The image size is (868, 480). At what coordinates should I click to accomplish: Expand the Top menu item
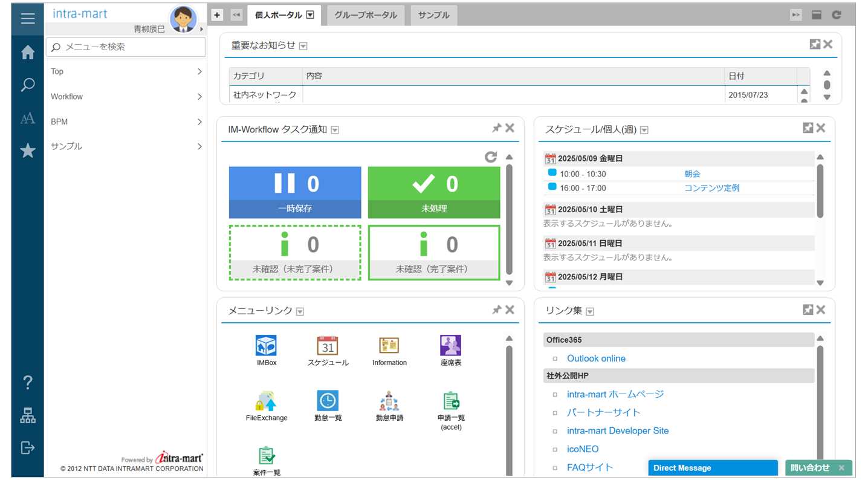126,71
